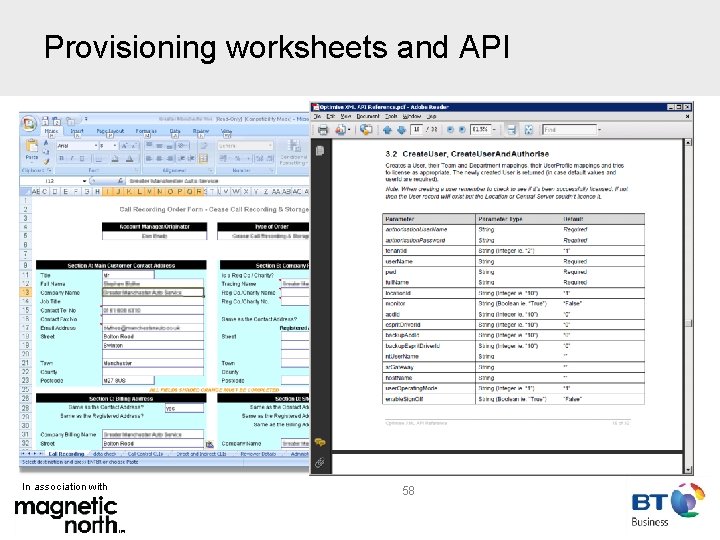Screen dimensions: 720x540
Task: Click the Adobe Reader vertical scroll down arrow
Action: 688,470
